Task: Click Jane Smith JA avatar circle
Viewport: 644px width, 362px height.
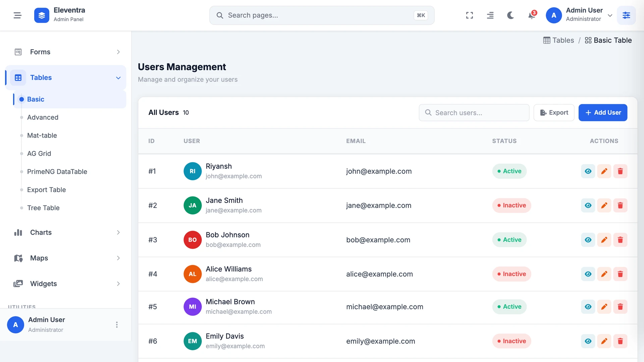Action: [193, 205]
